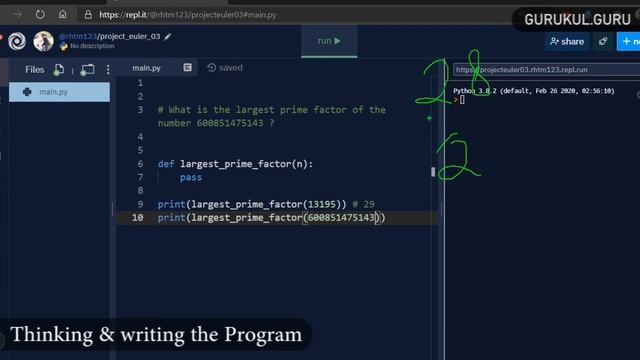
Task: Click the def largest_prime_factor line
Action: point(235,164)
